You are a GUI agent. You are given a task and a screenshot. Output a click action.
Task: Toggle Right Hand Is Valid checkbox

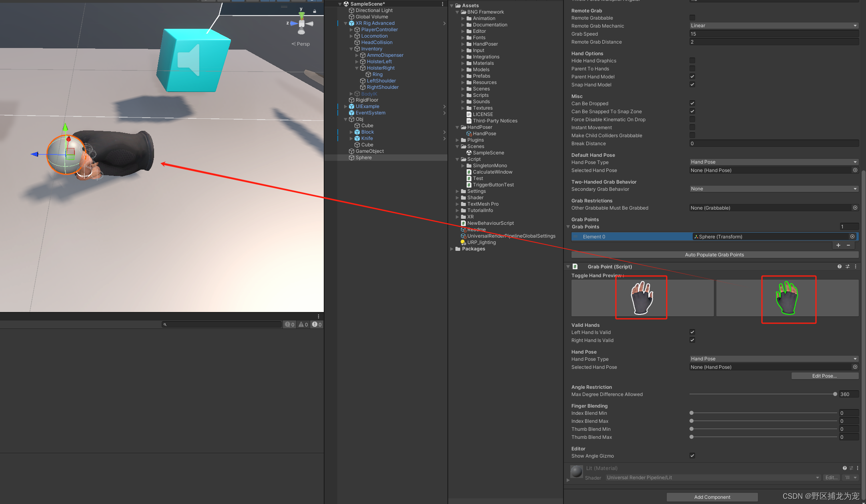[692, 340]
